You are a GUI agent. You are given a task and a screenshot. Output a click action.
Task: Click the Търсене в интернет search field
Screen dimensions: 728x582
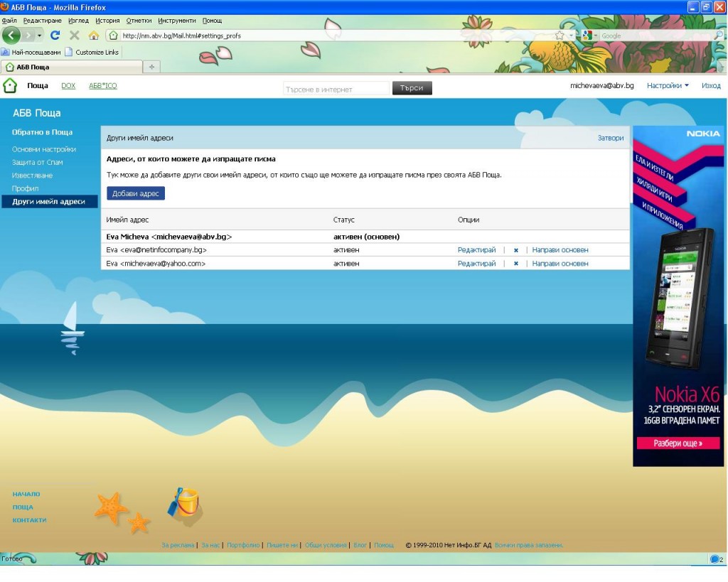337,89
